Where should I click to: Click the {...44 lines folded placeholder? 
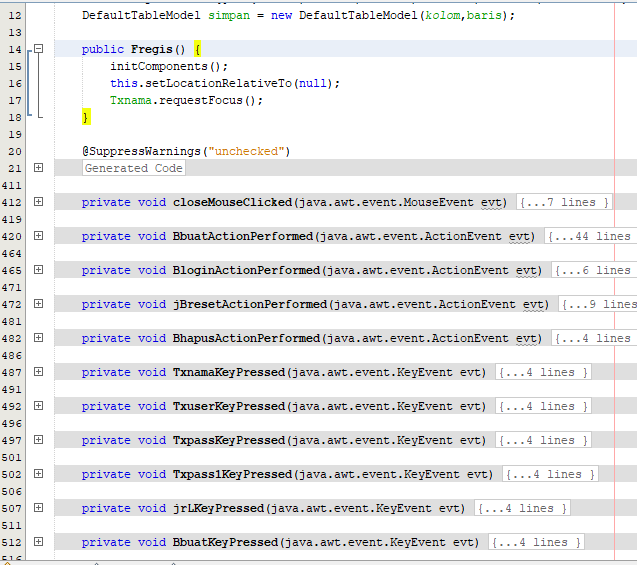591,236
